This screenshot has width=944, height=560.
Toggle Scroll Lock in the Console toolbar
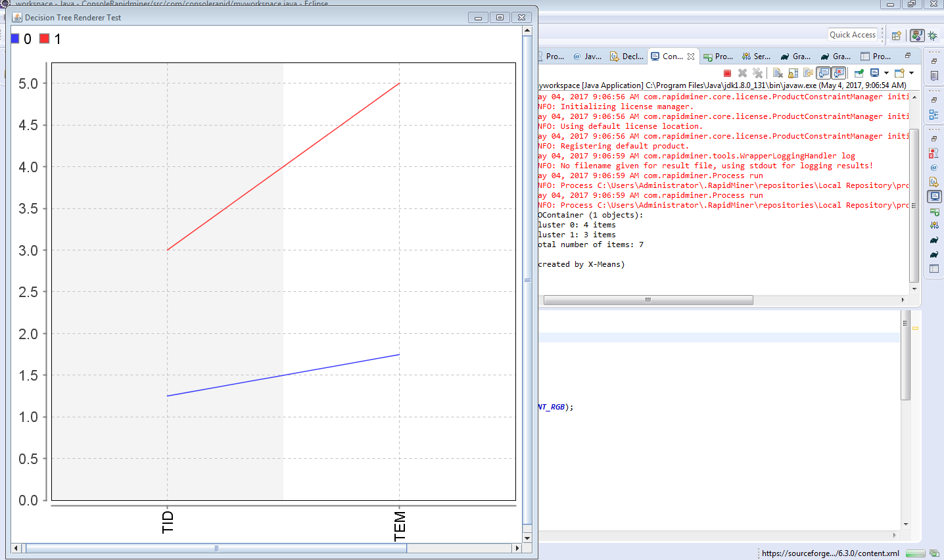click(x=793, y=72)
